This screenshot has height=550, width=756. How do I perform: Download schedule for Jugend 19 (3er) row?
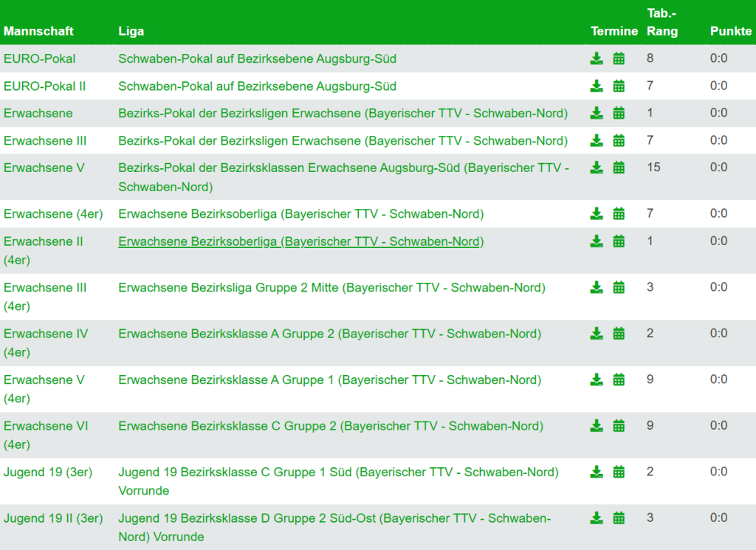pyautogui.click(x=597, y=472)
